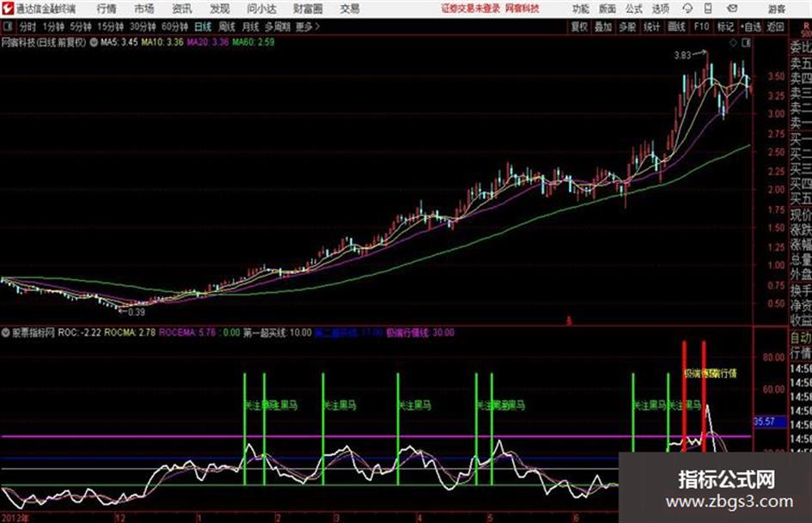The width and height of the screenshot is (812, 523).
Task: Click the diamond icon at chart top-right
Action: pyautogui.click(x=733, y=43)
